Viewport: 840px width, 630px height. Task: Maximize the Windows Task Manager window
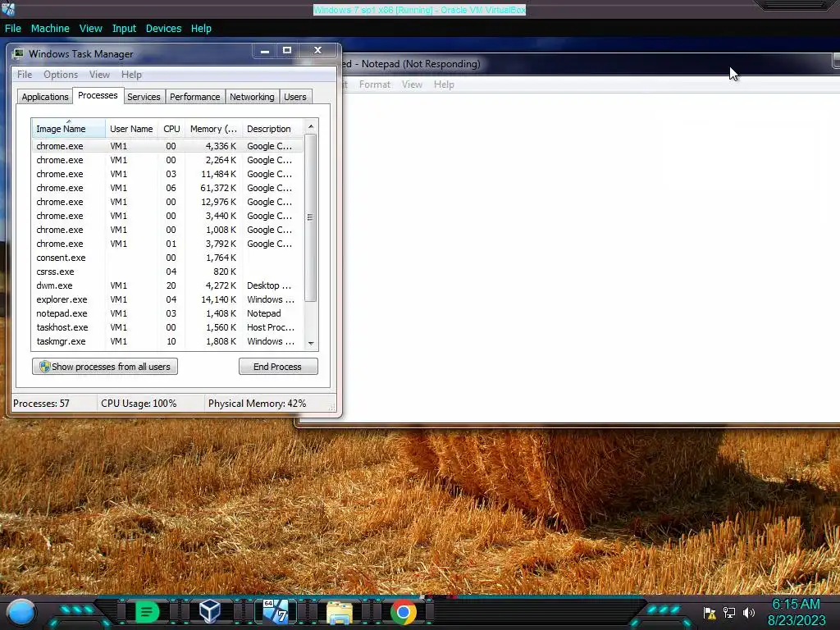287,50
